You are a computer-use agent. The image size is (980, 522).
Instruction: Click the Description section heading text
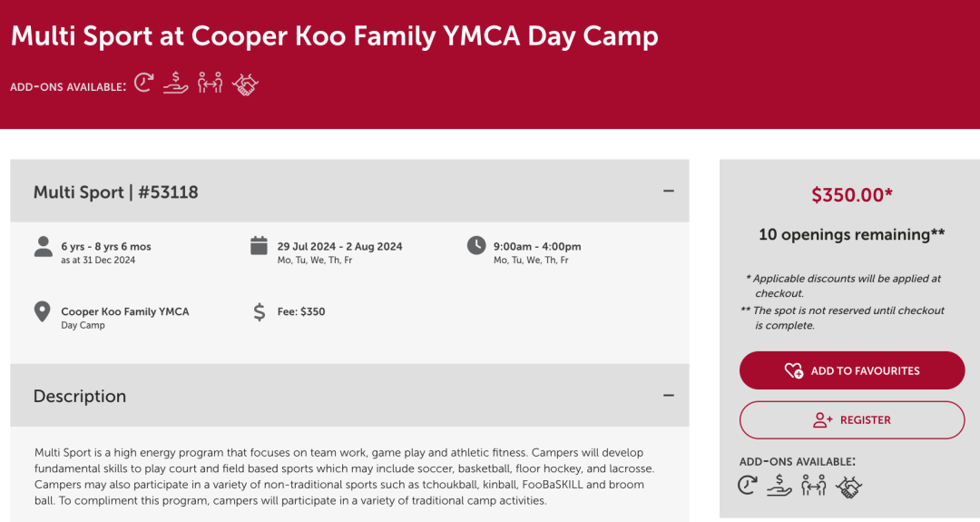pyautogui.click(x=80, y=397)
